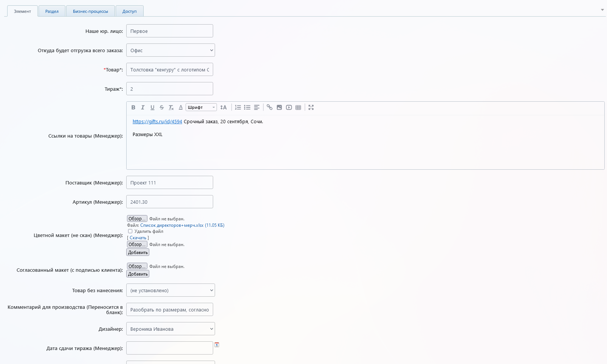
Task: Apply strikethrough formatting to text
Action: tap(162, 107)
